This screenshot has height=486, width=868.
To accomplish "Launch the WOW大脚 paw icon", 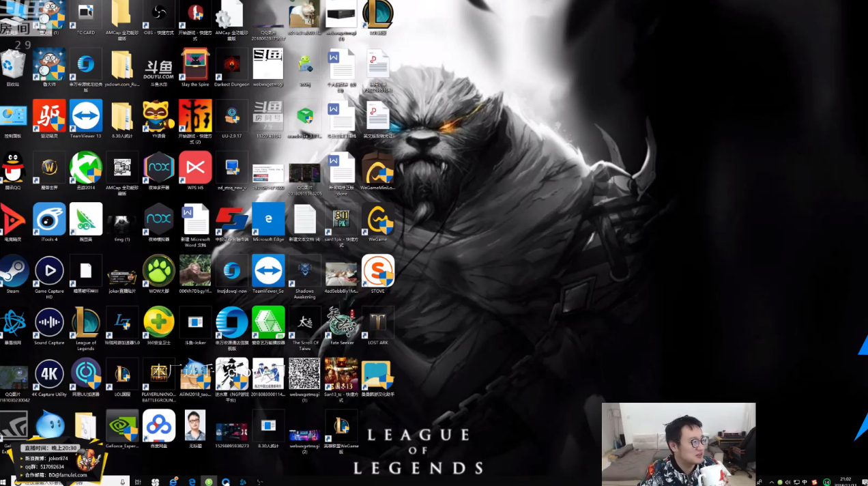I will (x=159, y=271).
